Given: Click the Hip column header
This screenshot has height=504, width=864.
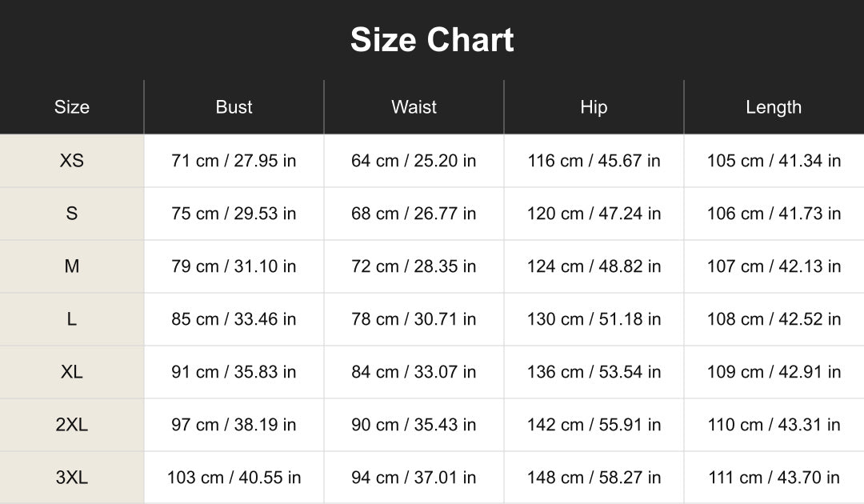Looking at the screenshot, I should coord(594,107).
